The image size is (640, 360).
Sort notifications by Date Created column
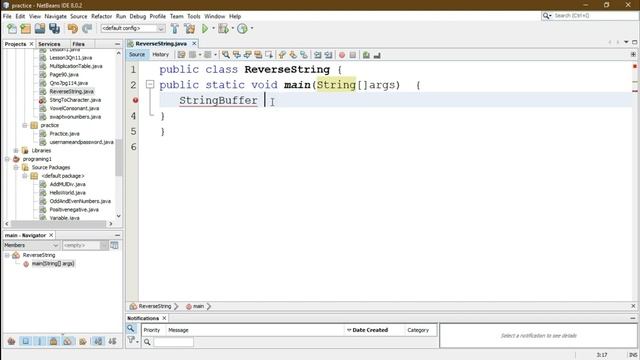(x=370, y=330)
